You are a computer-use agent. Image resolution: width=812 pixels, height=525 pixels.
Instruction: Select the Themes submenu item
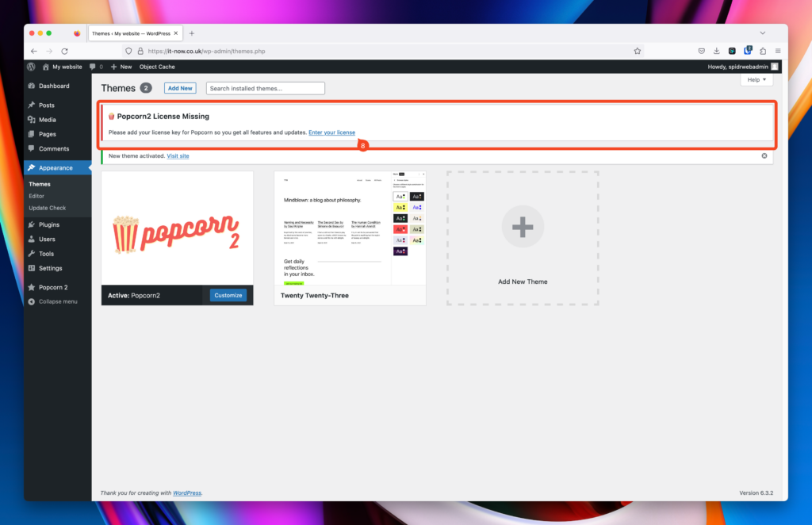click(x=40, y=184)
